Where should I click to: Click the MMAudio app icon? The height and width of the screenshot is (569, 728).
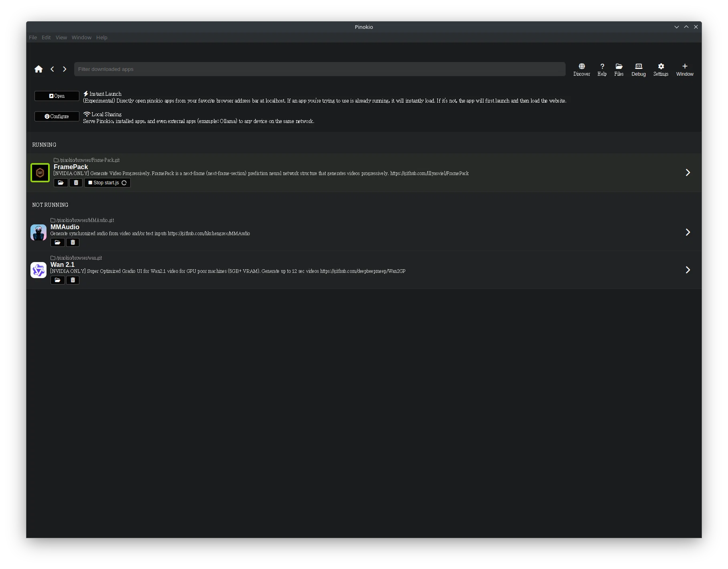38,232
